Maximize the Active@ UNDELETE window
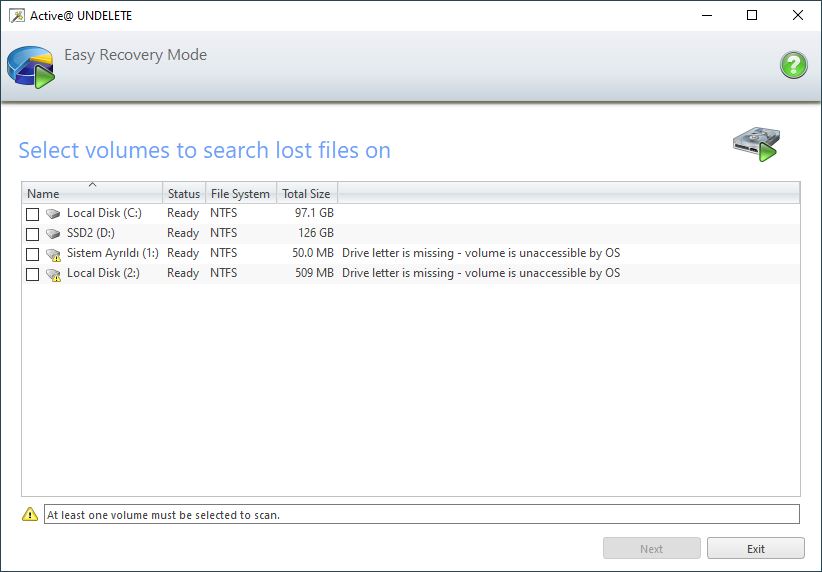The height and width of the screenshot is (572, 822). [752, 15]
